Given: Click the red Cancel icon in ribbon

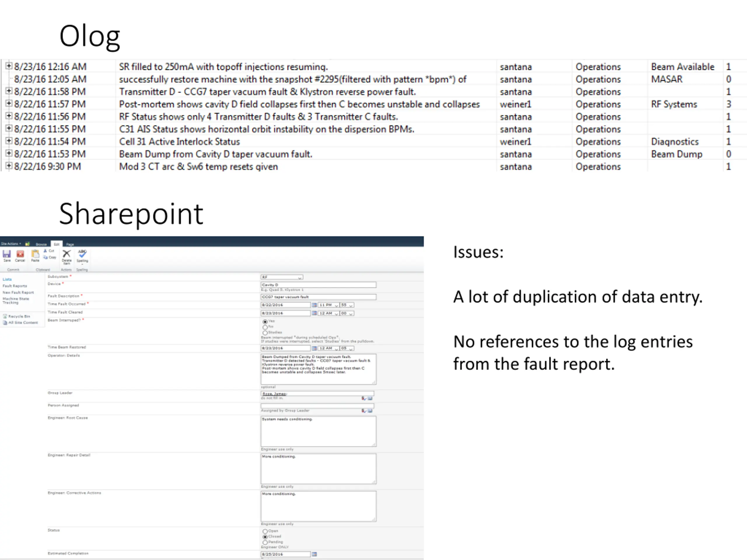Looking at the screenshot, I should coord(20,254).
